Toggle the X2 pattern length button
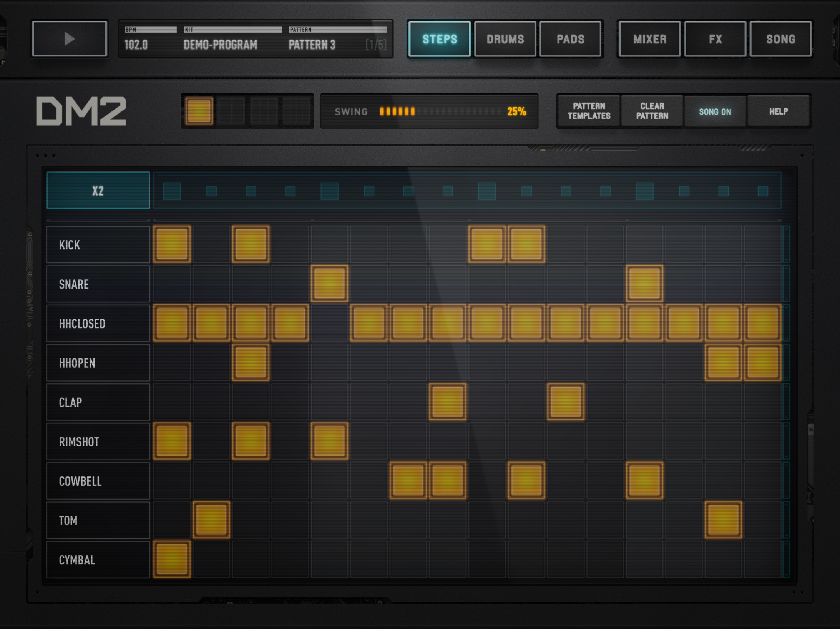Screen dimensions: 840x629 click(98, 191)
